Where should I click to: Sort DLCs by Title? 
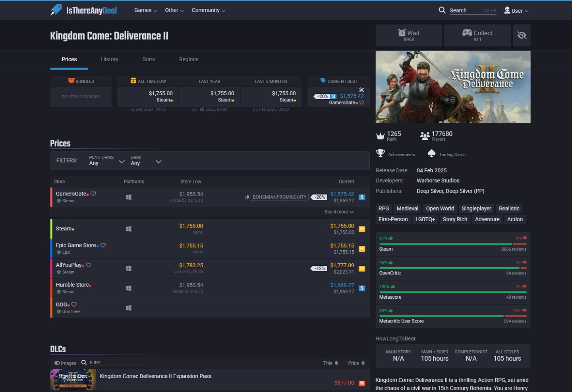[330, 363]
